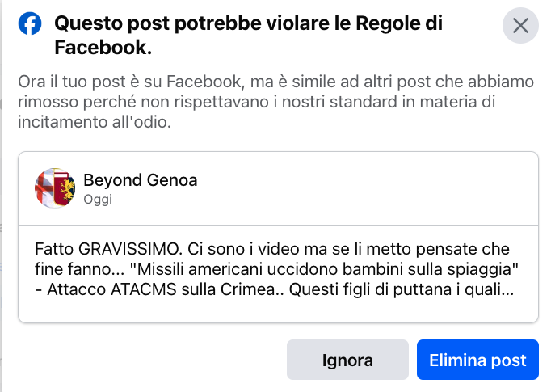The width and height of the screenshot is (551, 392).
Task: Click the "Attacco ATACMS sulla Crimea" text
Action: point(161,289)
